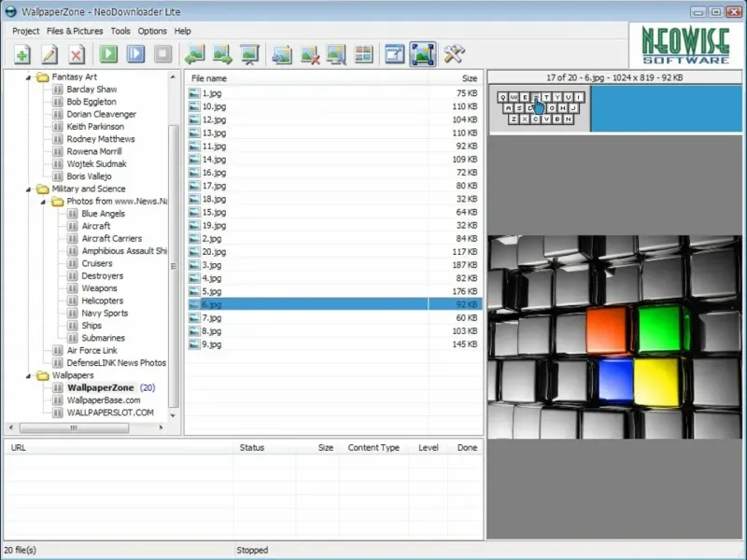This screenshot has height=560, width=747.
Task: Open the Options menu
Action: click(x=152, y=31)
